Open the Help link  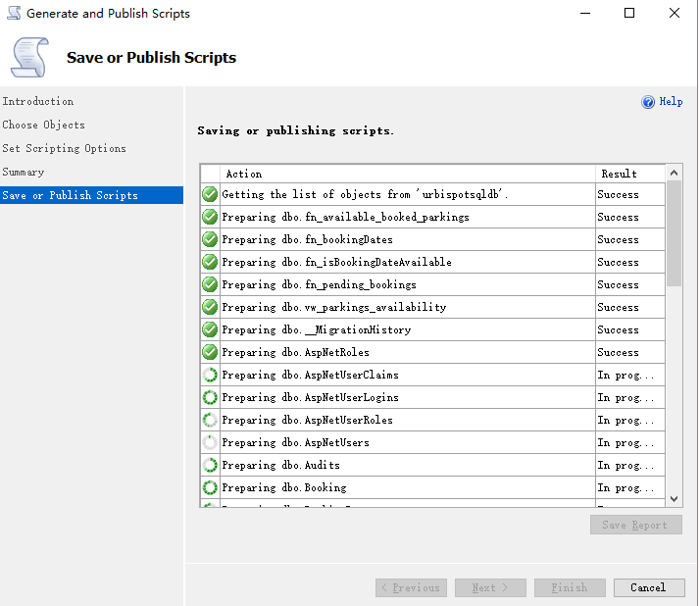pos(671,102)
